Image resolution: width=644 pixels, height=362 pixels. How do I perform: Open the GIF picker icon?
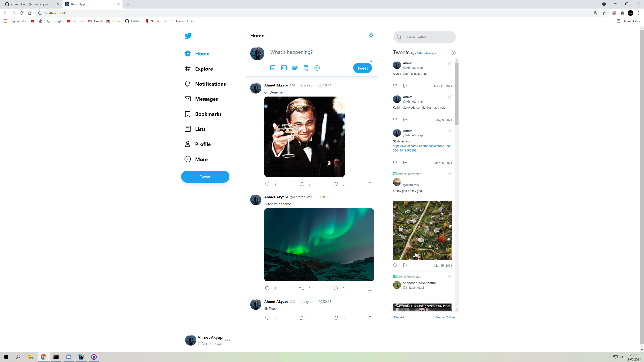(284, 68)
